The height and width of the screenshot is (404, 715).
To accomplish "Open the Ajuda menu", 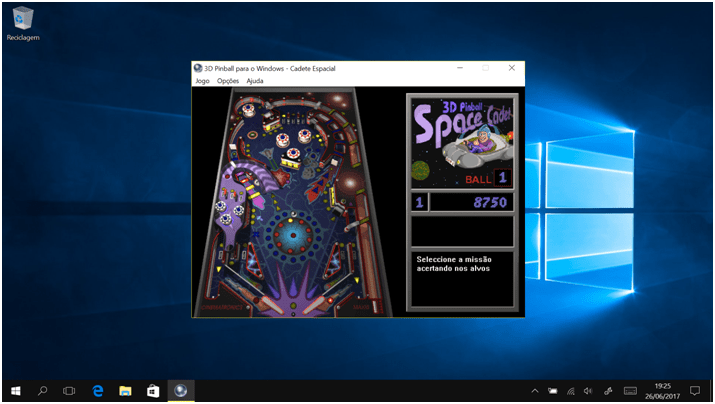I will tap(255, 81).
